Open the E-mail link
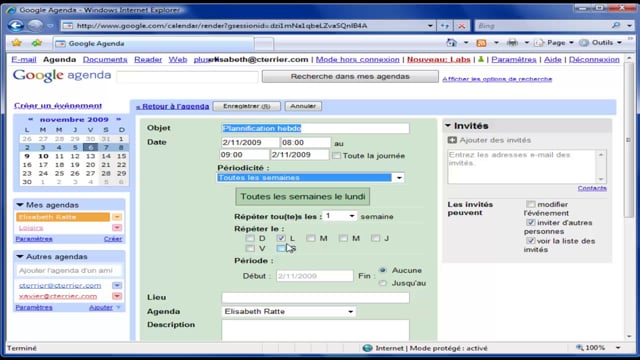640x360 pixels. tap(24, 60)
